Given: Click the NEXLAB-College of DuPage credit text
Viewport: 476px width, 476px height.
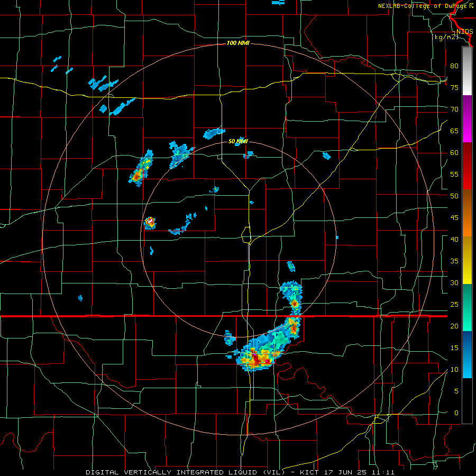Looking at the screenshot, I should pos(425,6).
